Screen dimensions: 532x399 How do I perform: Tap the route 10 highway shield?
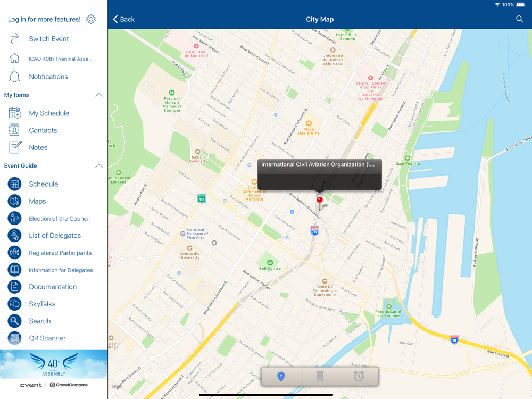(x=454, y=339)
